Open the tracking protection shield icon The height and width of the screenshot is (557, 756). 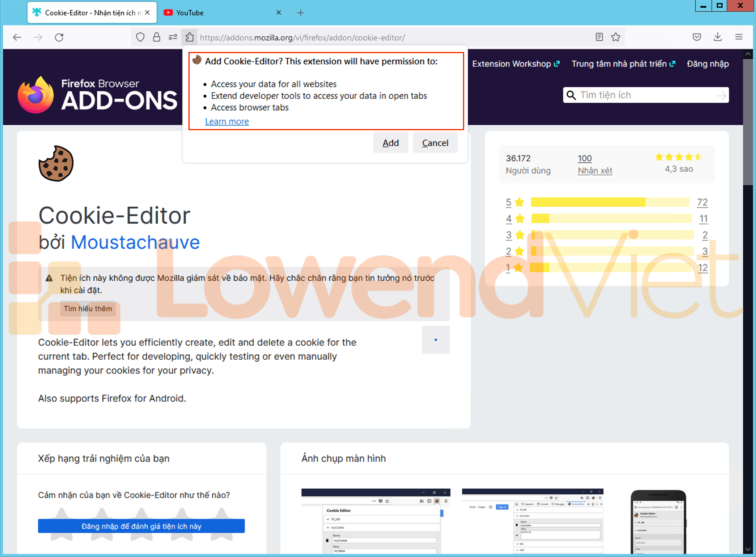click(140, 37)
